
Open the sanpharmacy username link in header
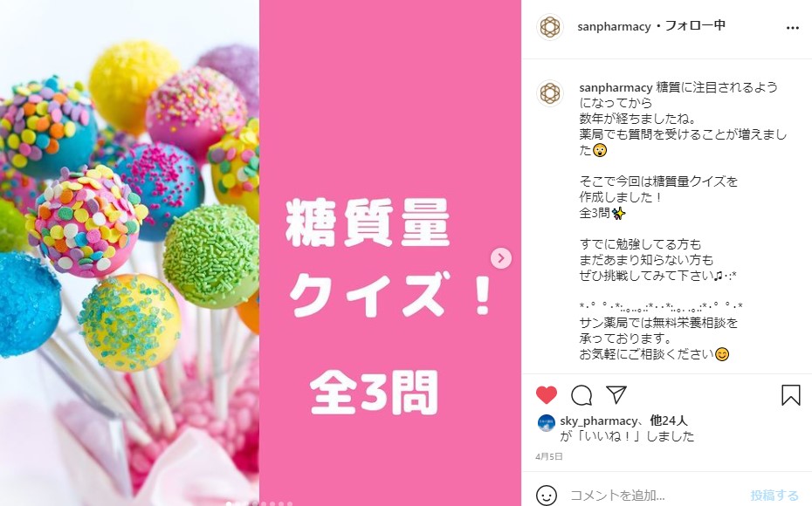(614, 26)
